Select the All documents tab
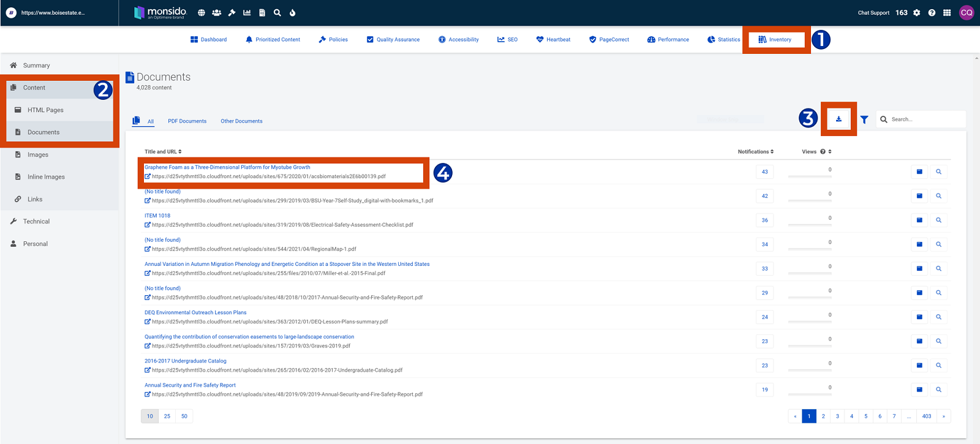Image resolution: width=980 pixels, height=444 pixels. (x=143, y=121)
